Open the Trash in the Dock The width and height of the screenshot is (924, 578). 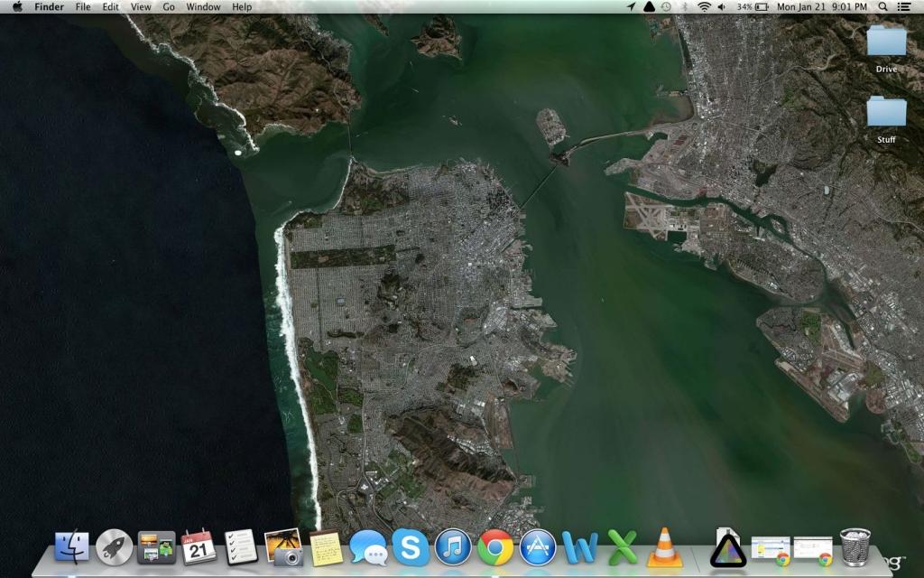tap(855, 547)
